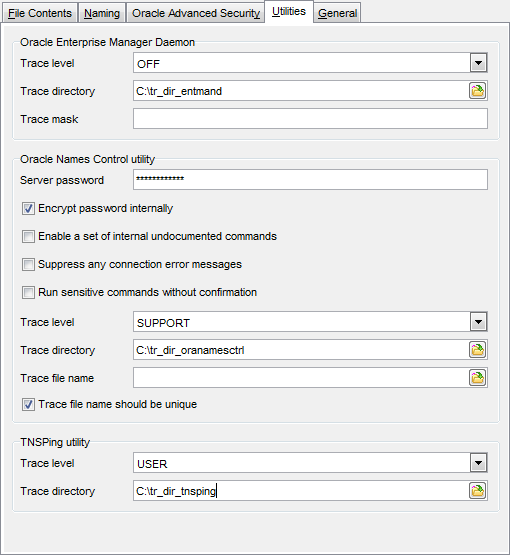
Task: Click the Oracle Names Control utility group title
Action: (x=87, y=159)
